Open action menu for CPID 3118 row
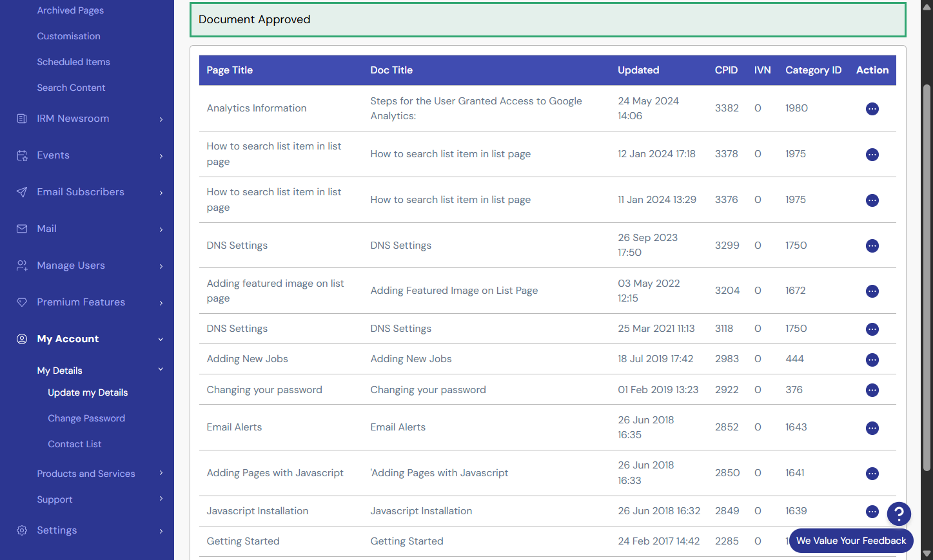This screenshot has height=560, width=933. pyautogui.click(x=872, y=329)
